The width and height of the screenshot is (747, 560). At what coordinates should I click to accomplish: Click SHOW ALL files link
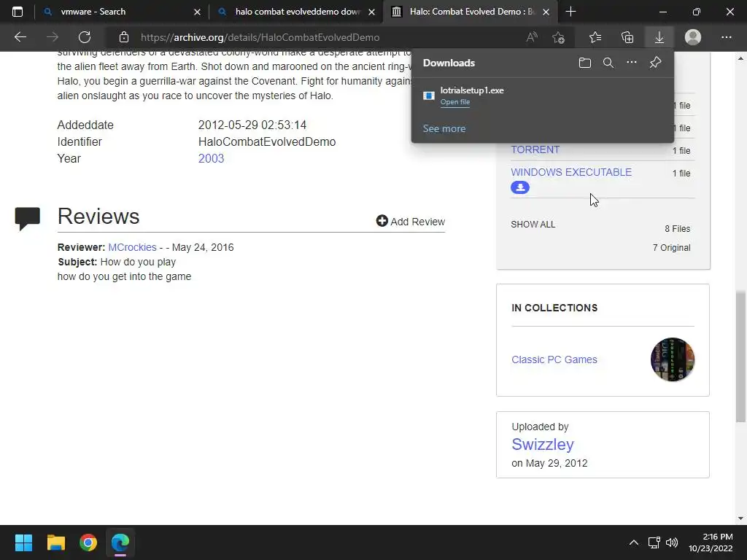point(533,225)
